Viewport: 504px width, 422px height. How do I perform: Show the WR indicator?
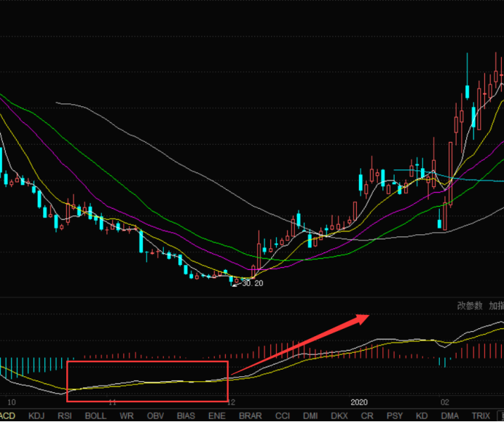[x=127, y=415]
